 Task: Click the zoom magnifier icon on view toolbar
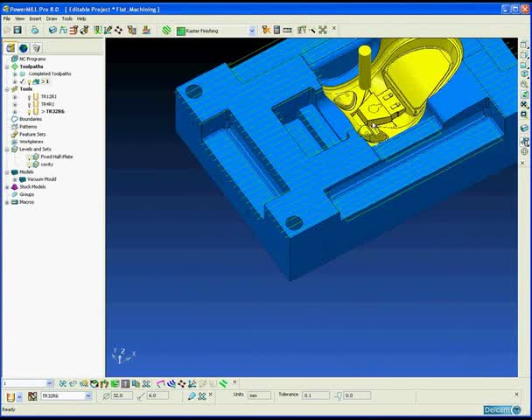click(x=524, y=84)
